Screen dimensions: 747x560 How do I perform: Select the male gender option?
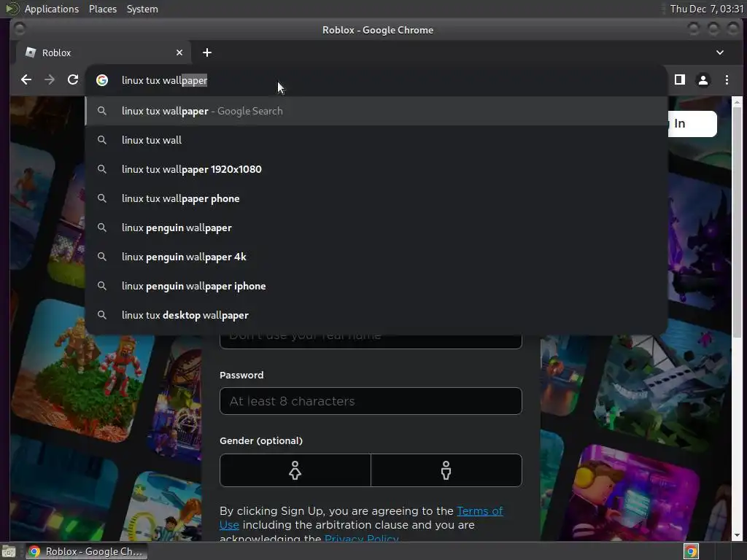pyautogui.click(x=446, y=470)
